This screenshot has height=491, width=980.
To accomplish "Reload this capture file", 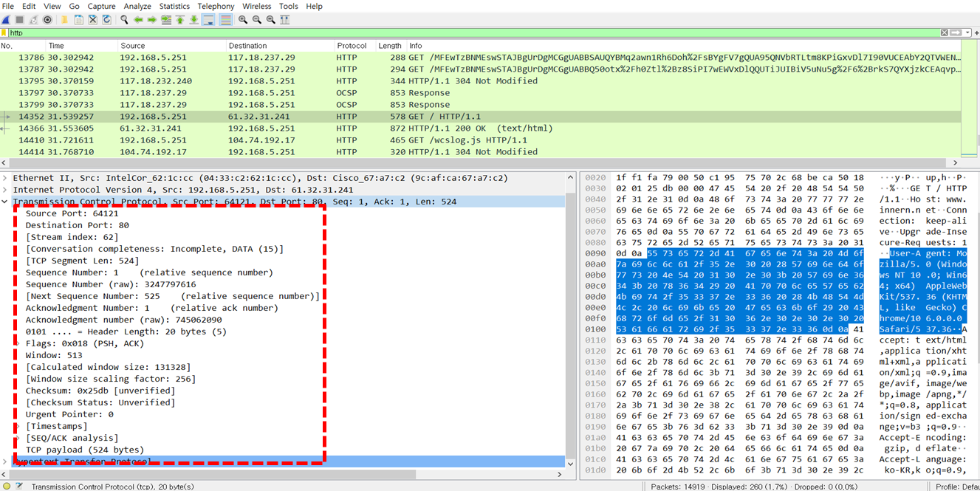I will tap(106, 20).
